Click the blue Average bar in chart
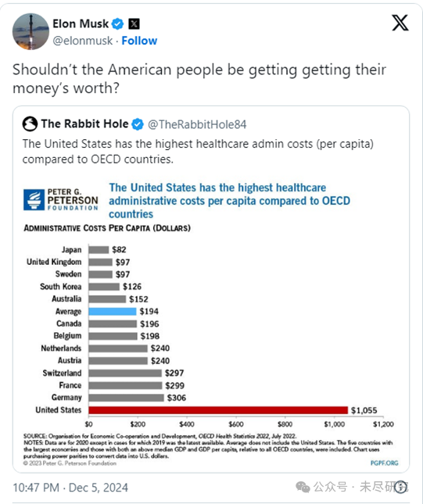Image resolution: width=423 pixels, height=504 pixels. point(113,312)
